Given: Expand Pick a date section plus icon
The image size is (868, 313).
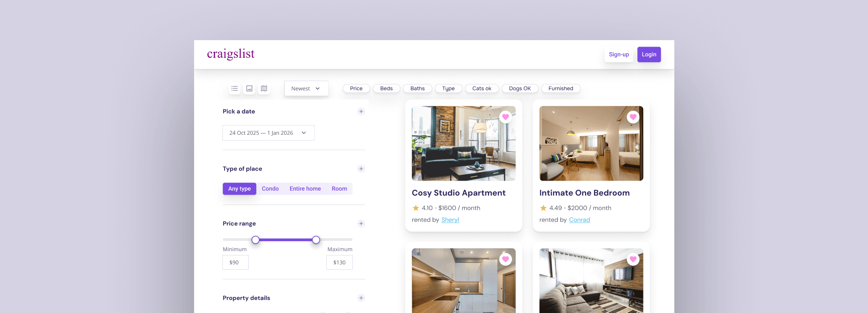Looking at the screenshot, I should pos(361,112).
